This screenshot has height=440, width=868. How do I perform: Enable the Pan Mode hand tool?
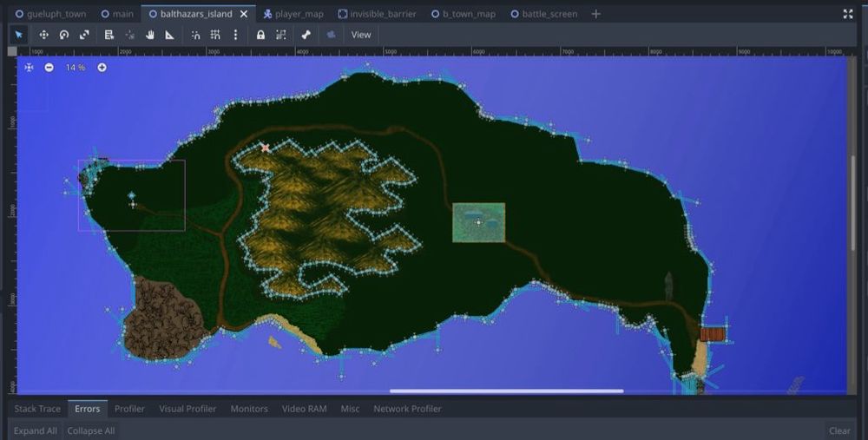click(x=149, y=35)
